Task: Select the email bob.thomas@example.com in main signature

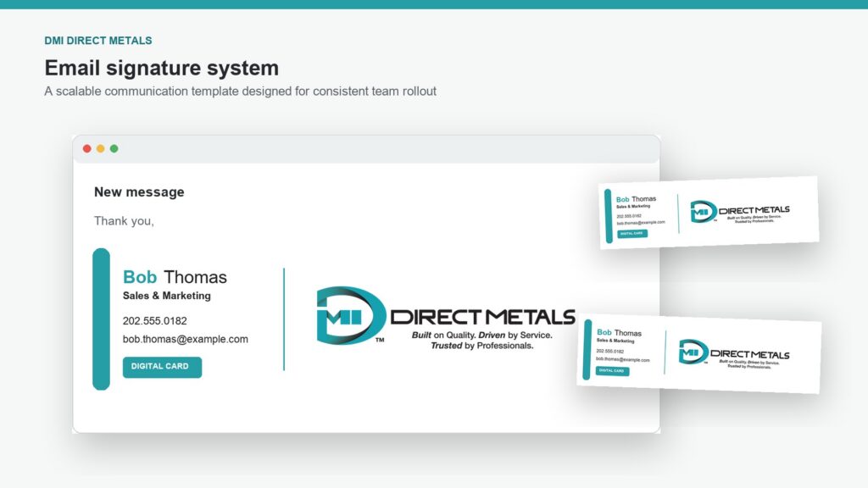Action: point(186,339)
